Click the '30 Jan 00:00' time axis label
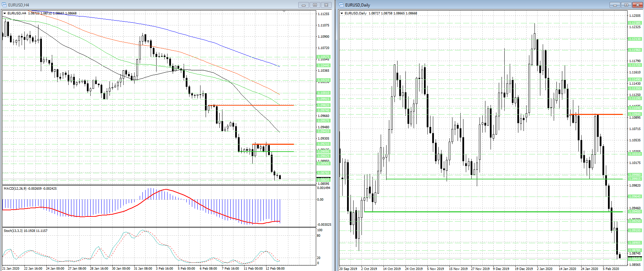The image size is (644, 271). (121, 269)
